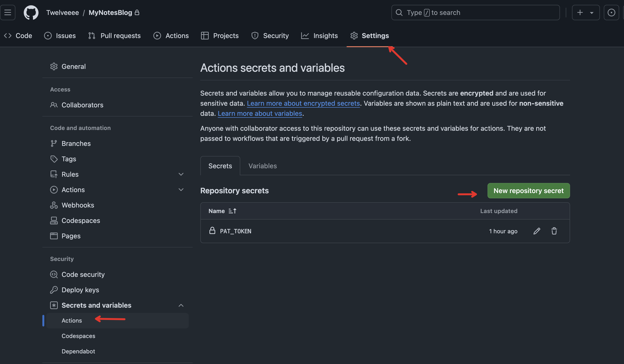624x364 pixels.
Task: Collapse the Secrets and variables section
Action: (181, 305)
